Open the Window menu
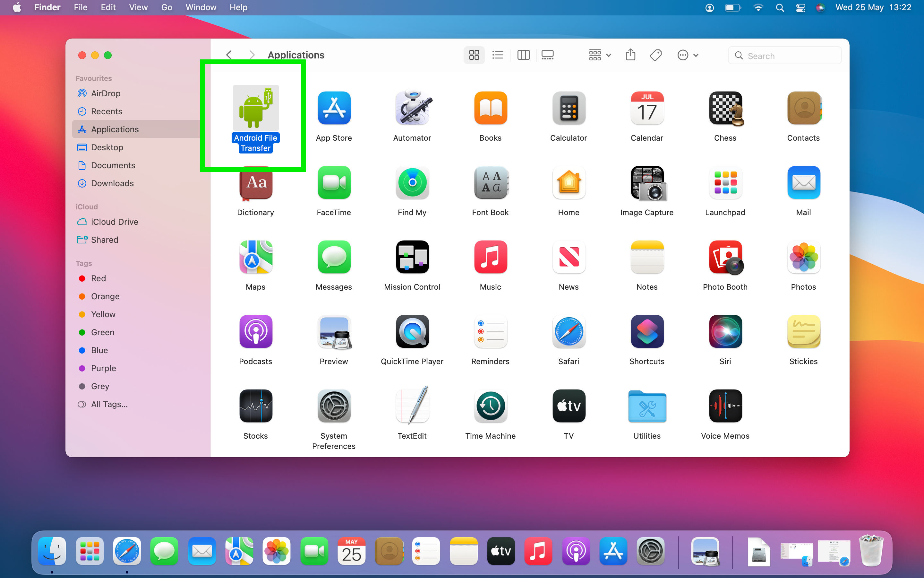This screenshot has width=924, height=578. (201, 7)
